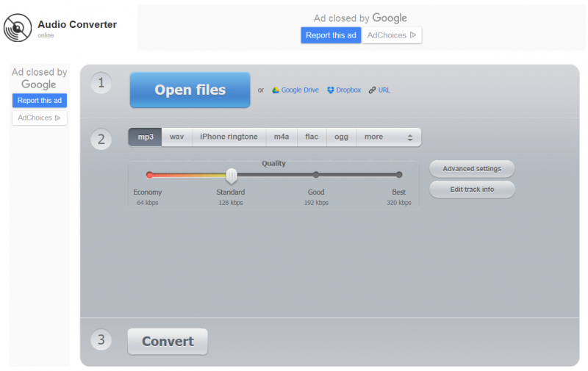
Task: Select the wav format tab
Action: 176,137
